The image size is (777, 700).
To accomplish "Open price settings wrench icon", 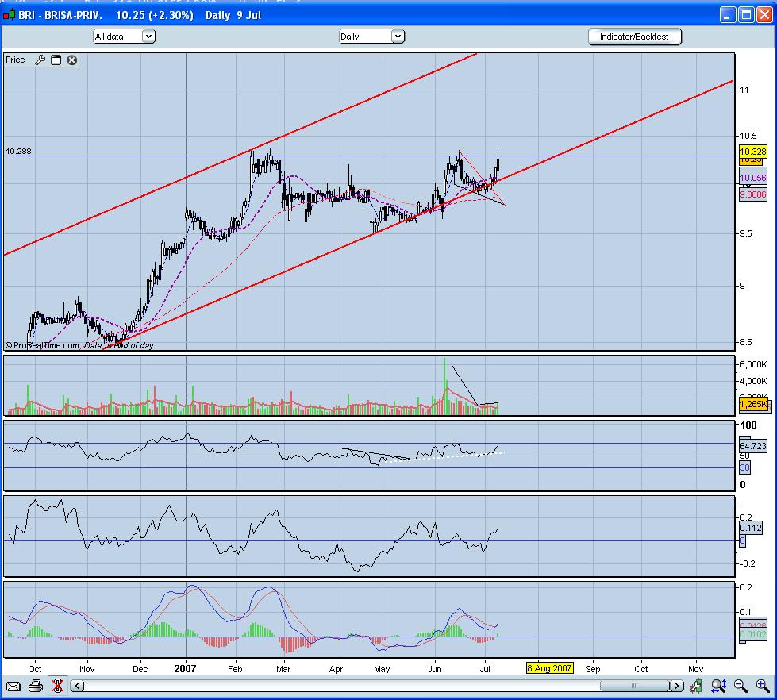I will click(x=40, y=60).
